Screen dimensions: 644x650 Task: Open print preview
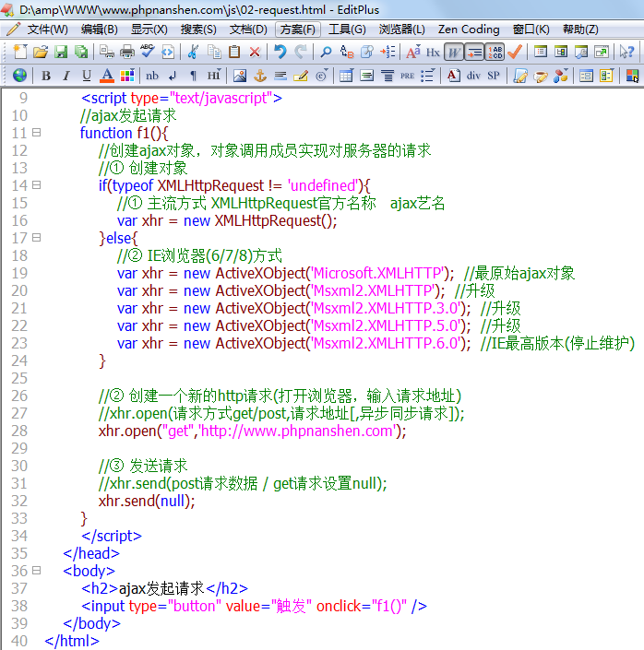[107, 52]
